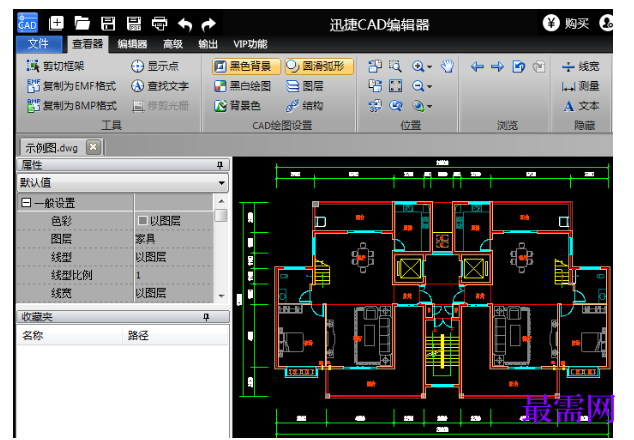Open the 查找文字 tool
The width and height of the screenshot is (634, 440).
(x=160, y=86)
